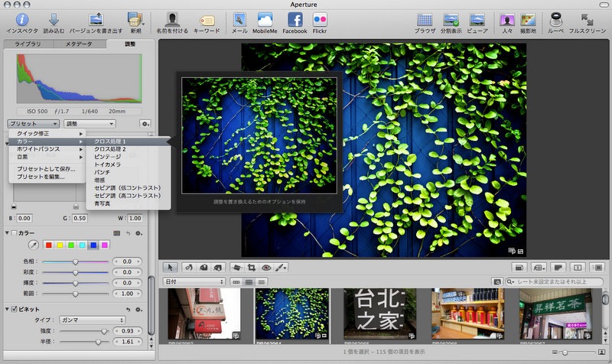Click the バージョンを書き出す export icon
The width and height of the screenshot is (612, 364).
(96, 20)
